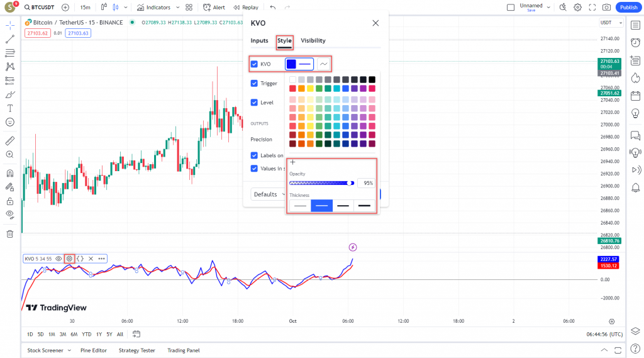Open chart settings gear in top bar
The width and height of the screenshot is (644, 358).
pos(577,8)
